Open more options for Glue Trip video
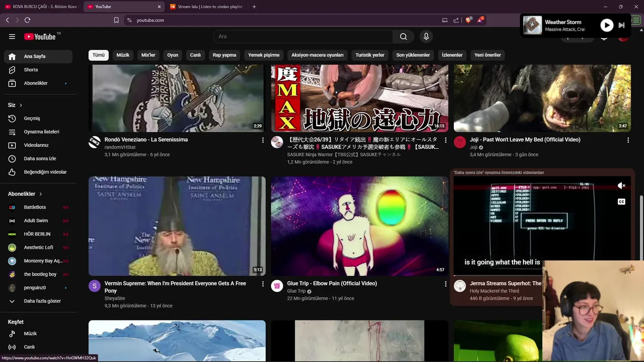The width and height of the screenshot is (644, 362). tap(445, 284)
